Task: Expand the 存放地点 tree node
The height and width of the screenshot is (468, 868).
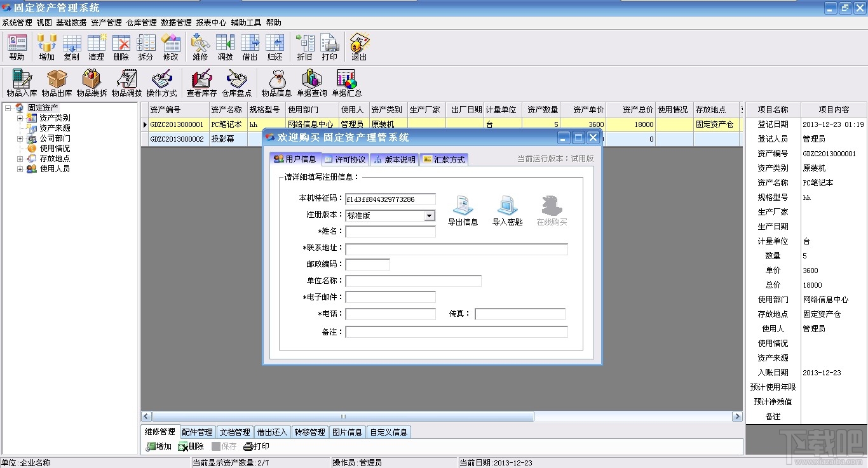Action: coord(20,159)
